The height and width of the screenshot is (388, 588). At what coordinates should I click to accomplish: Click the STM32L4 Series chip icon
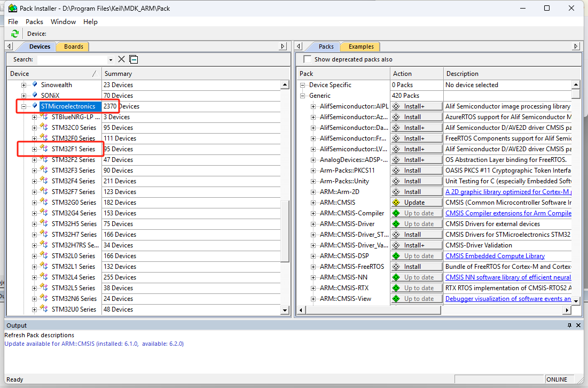pos(44,277)
